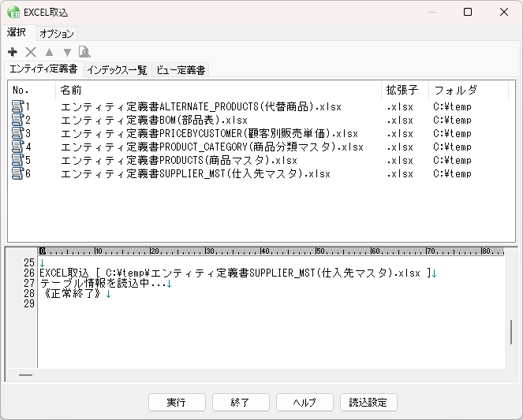Select the PRODUCTS(商品マスタ).xlsx file name
This screenshot has height=420, width=523.
[179, 160]
